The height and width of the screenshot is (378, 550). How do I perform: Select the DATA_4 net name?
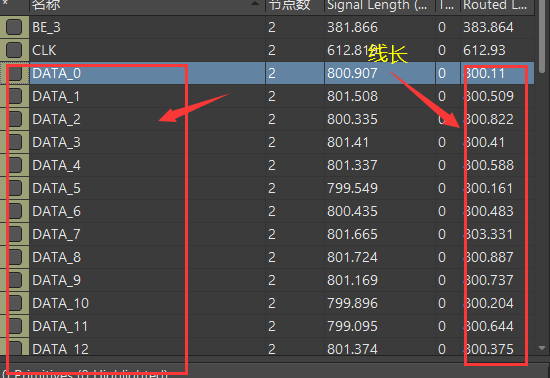[x=56, y=166]
